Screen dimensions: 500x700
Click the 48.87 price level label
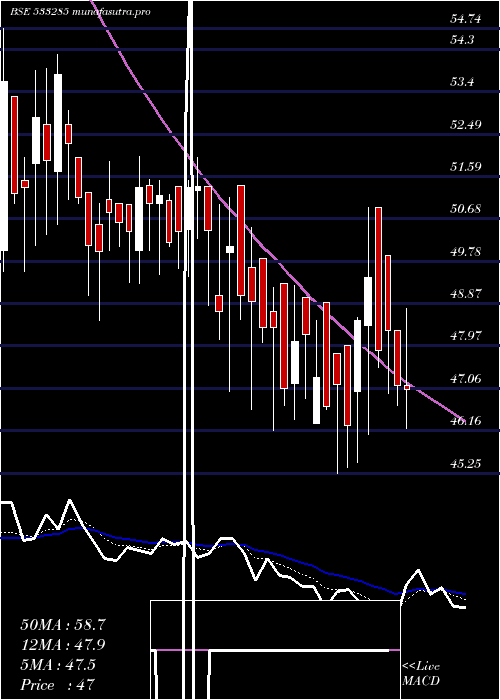coord(466,294)
